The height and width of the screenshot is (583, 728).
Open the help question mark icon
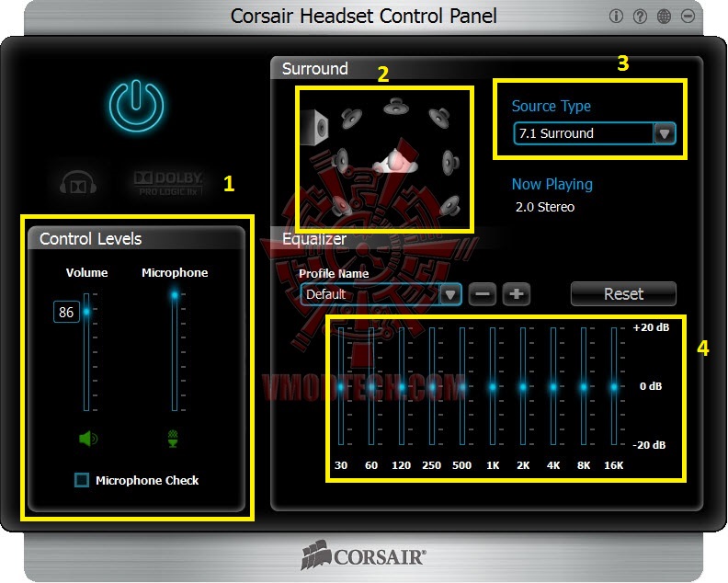click(640, 17)
